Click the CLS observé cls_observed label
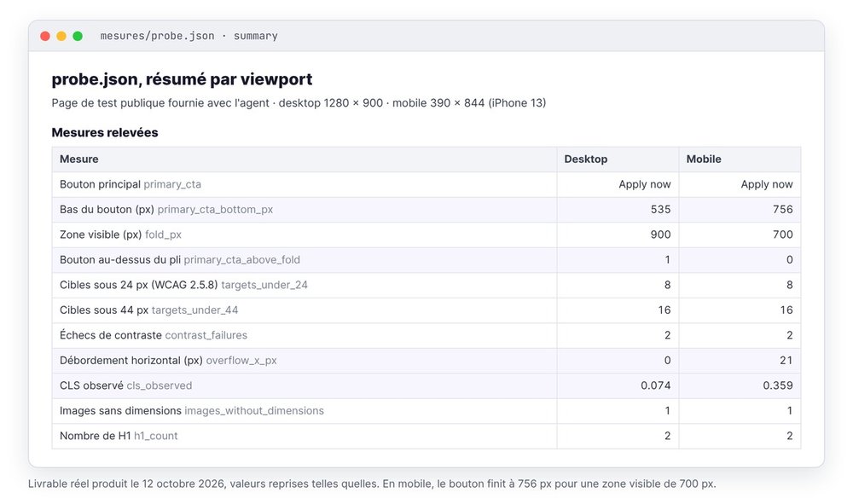This screenshot has width=853, height=504. (125, 385)
